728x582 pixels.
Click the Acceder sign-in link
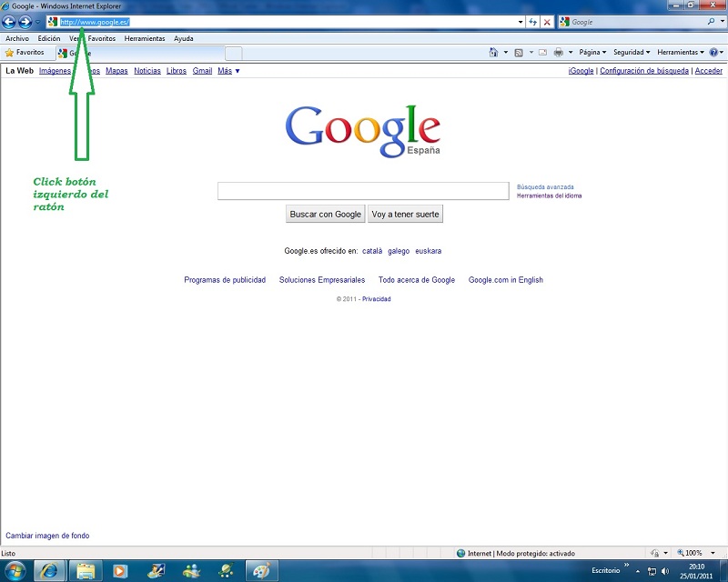click(x=709, y=71)
